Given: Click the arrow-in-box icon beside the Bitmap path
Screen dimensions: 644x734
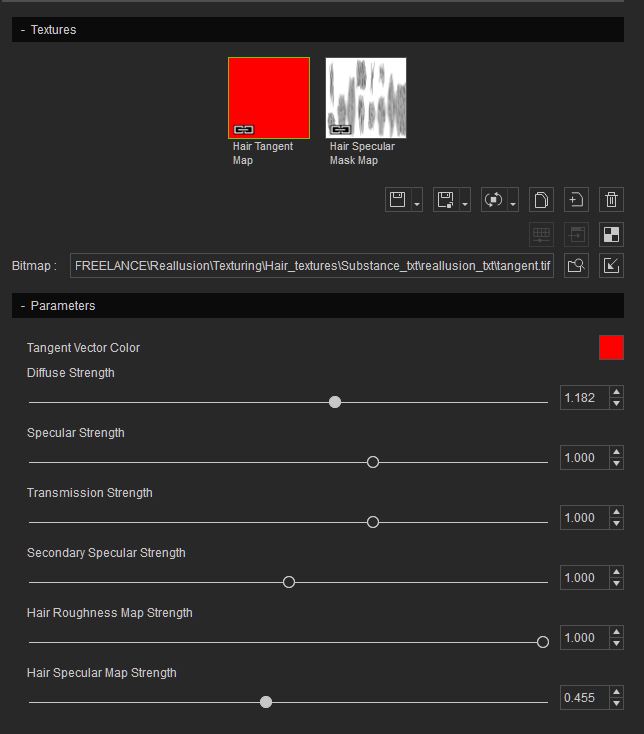Looking at the screenshot, I should click(x=611, y=266).
